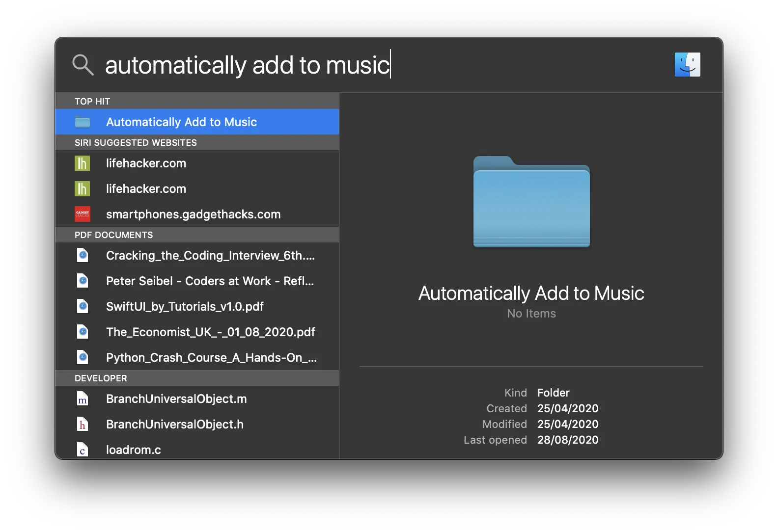Select SwiftUI_by_Tutorials_v1.0.pdf result
This screenshot has width=778, height=532.
tap(197, 306)
